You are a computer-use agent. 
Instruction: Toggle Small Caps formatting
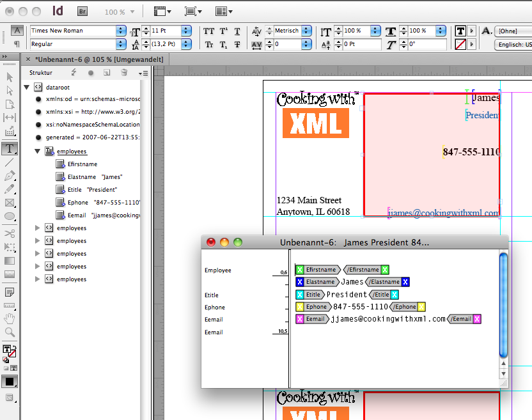tap(209, 45)
